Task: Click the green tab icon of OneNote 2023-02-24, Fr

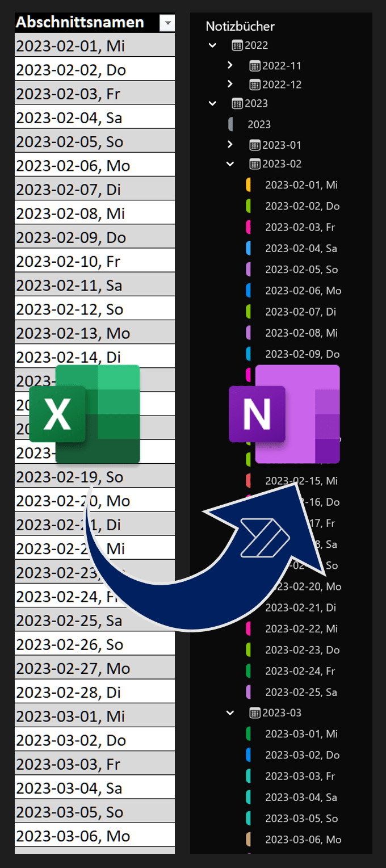Action: (248, 671)
